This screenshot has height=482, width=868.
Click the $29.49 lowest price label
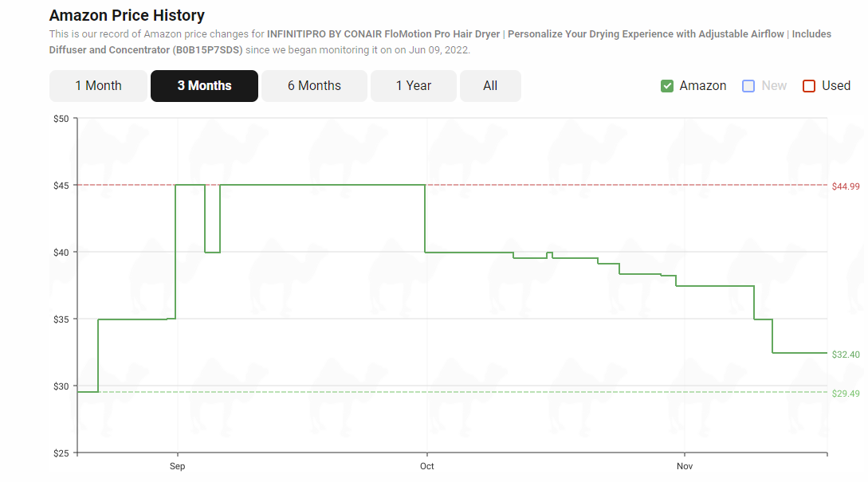coord(846,394)
